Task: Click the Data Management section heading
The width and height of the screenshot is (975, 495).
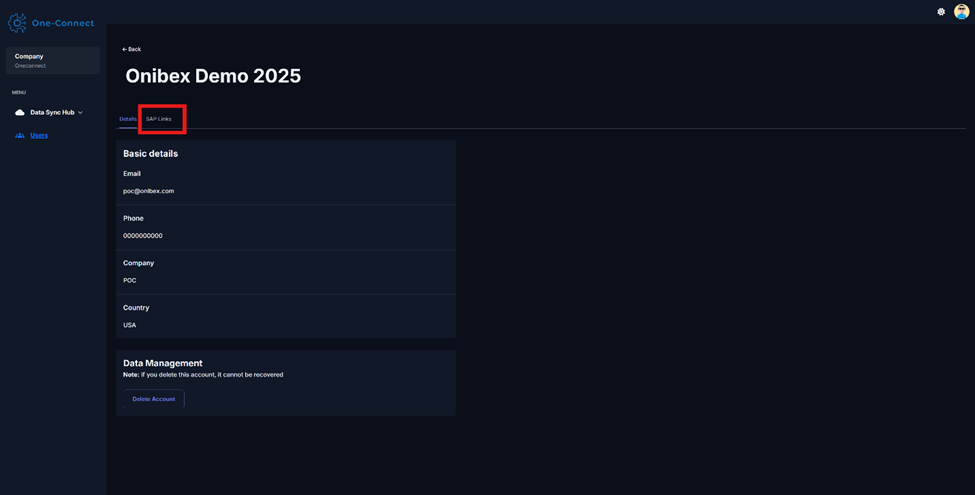Action: (163, 363)
